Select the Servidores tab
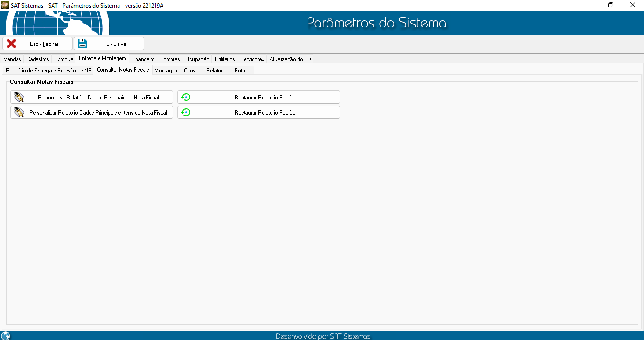Viewport: 644px width, 340px height. pyautogui.click(x=252, y=59)
